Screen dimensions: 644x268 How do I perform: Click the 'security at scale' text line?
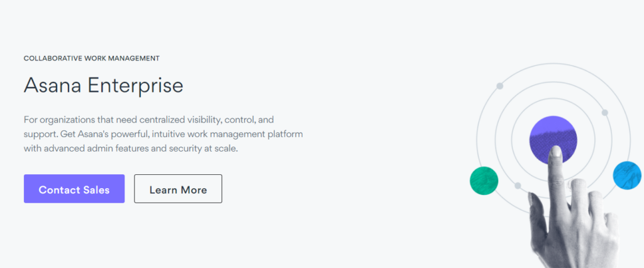(131, 148)
